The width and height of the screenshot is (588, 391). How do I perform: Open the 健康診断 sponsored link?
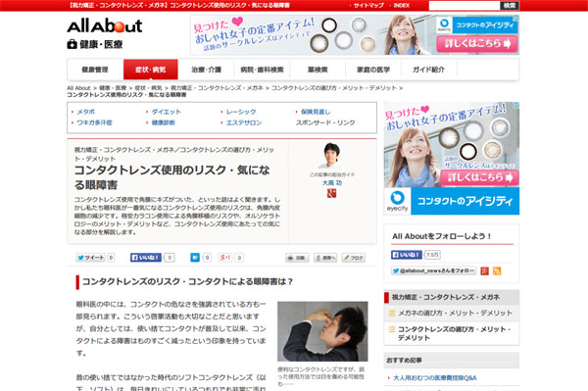click(163, 122)
